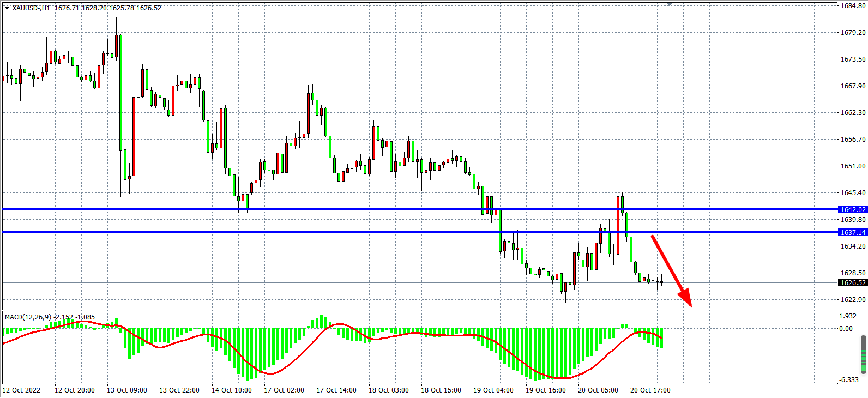The width and height of the screenshot is (868, 398).
Task: Click the 1684.80 value on price axis
Action: [853, 6]
